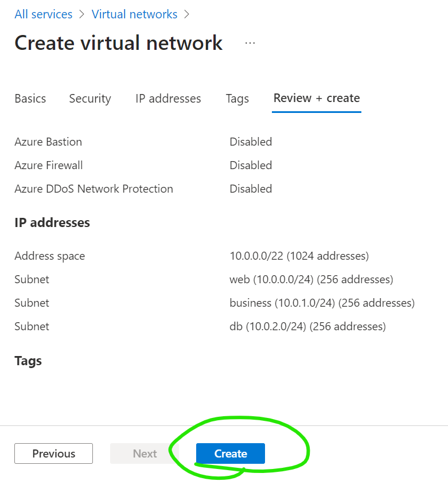Viewport: 448px width, 481px height.
Task: Select the db subnet value text
Action: [x=307, y=326]
